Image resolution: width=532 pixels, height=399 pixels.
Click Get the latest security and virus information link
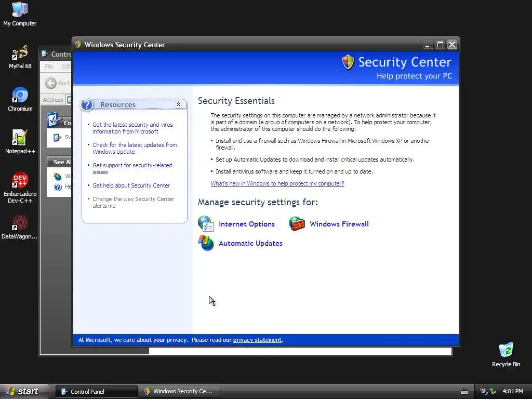[132, 128]
